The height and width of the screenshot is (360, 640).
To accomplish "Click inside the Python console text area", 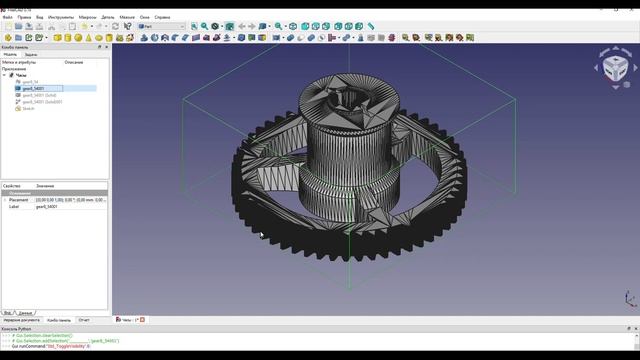I will 316,341.
